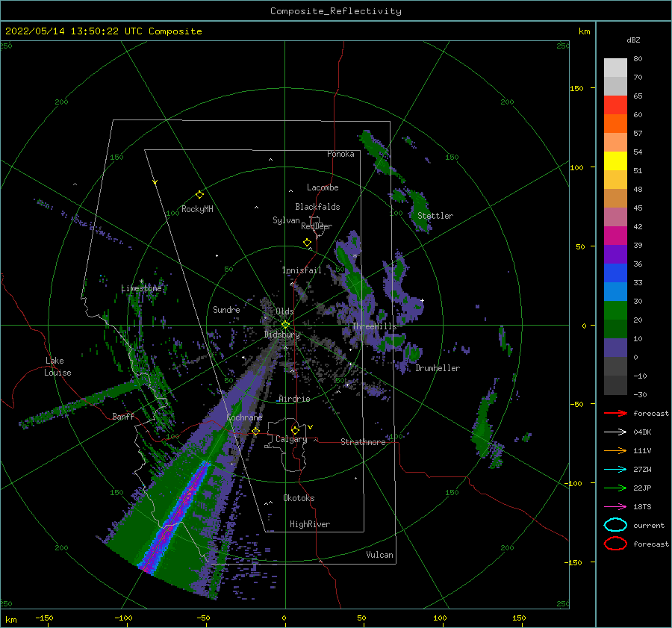This screenshot has width=672, height=628.
Task: Click the Strathmore town label
Action: 363,442
